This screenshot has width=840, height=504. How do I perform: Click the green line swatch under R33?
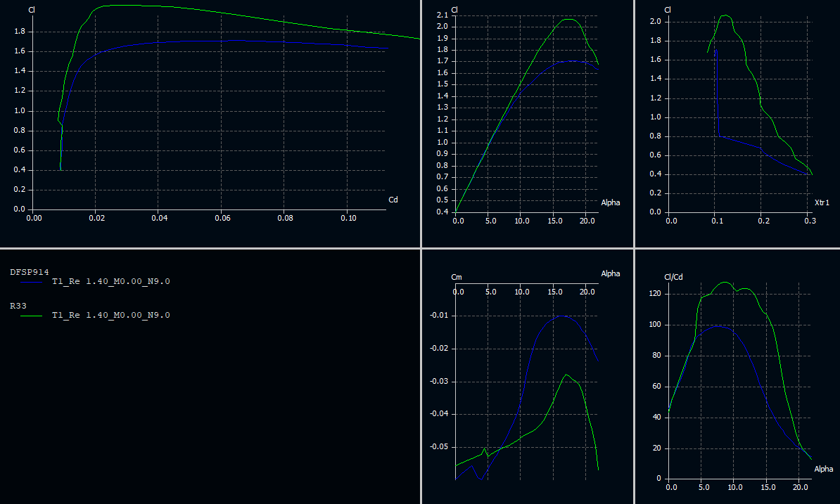click(x=32, y=316)
